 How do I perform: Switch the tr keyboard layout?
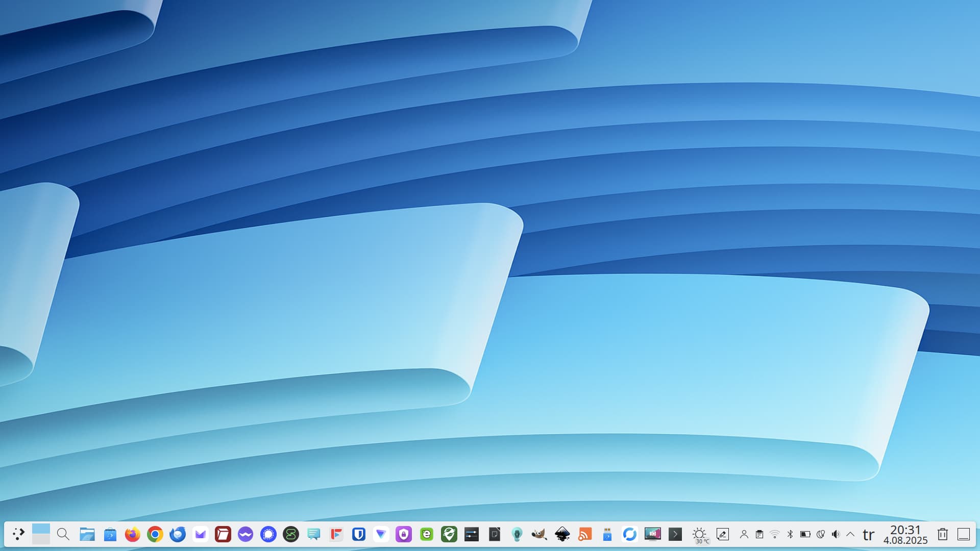[x=868, y=535]
